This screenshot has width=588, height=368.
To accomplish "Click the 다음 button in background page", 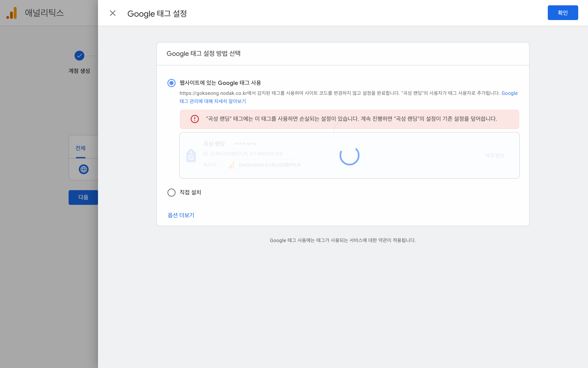I will tap(83, 197).
